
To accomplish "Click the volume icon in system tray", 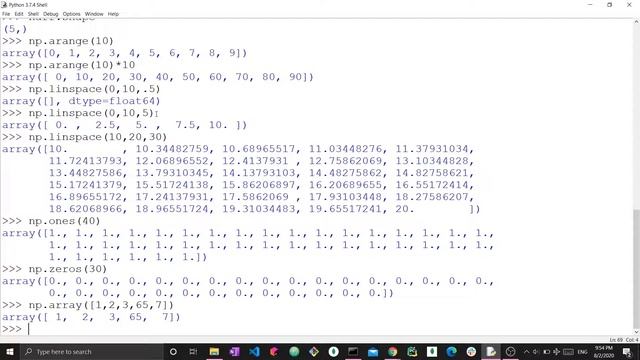I will pyautogui.click(x=536, y=351).
